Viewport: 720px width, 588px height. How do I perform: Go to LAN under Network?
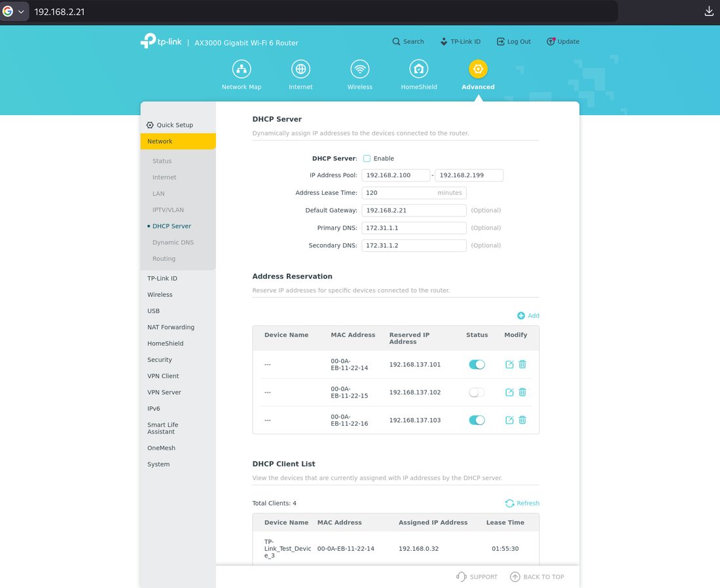pos(158,194)
